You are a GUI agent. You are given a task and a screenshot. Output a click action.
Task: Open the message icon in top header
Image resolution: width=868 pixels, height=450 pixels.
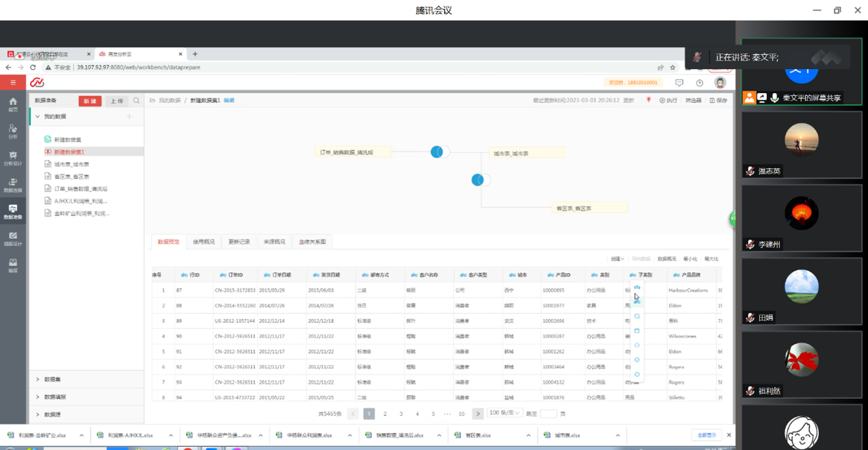(x=679, y=83)
